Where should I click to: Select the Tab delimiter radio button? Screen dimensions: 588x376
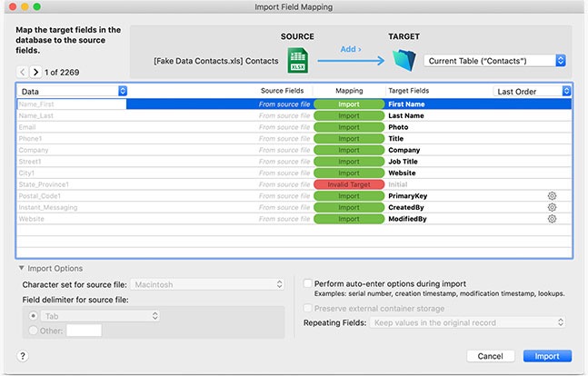[35, 315]
